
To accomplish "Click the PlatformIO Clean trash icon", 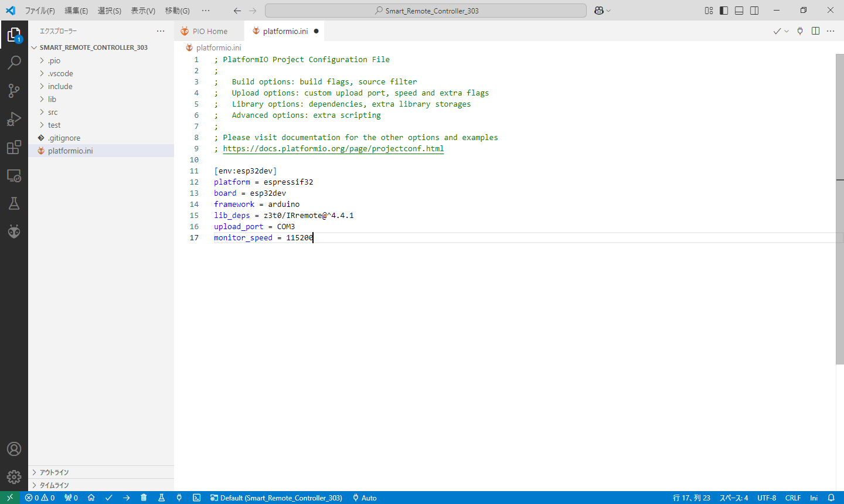I will (x=144, y=498).
